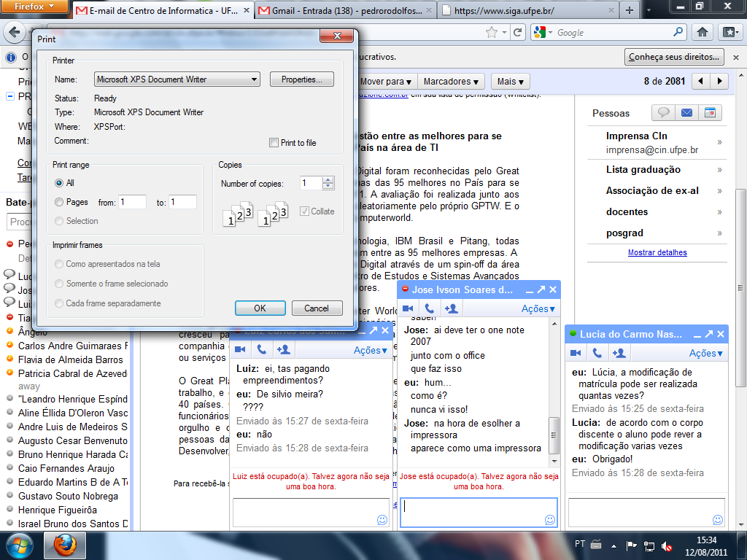
Task: Pop out Lucia do Carmo chat window
Action: point(709,334)
